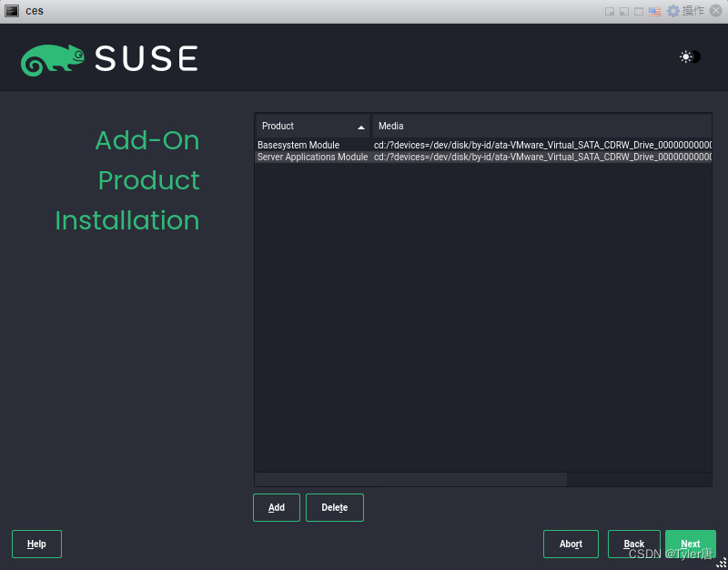The height and width of the screenshot is (570, 728).
Task: Toggle the sun display theme icon
Action: point(686,56)
